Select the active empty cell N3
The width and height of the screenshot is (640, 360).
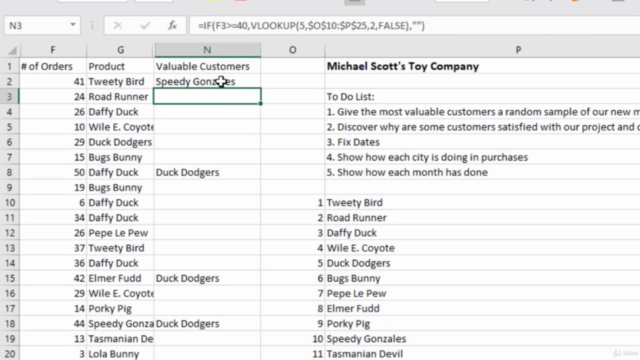207,97
